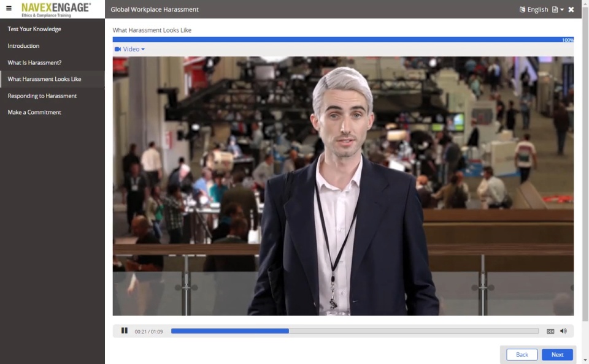589x364 pixels.
Task: Click the 100% course progress bar
Action: coord(343,40)
